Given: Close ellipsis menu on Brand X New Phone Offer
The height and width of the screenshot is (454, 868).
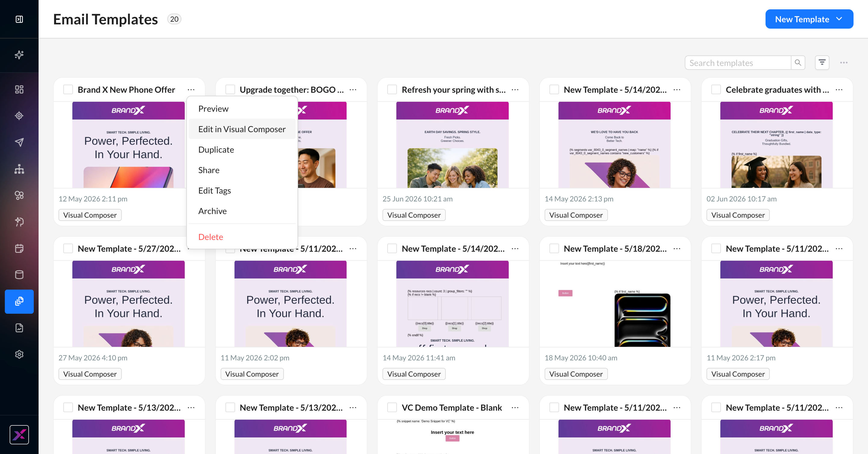Looking at the screenshot, I should click(x=191, y=89).
